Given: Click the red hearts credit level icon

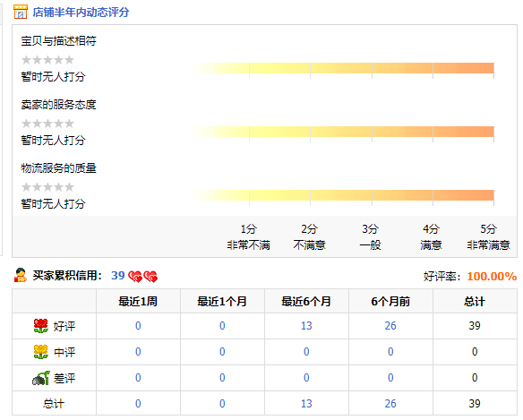Looking at the screenshot, I should point(142,276).
